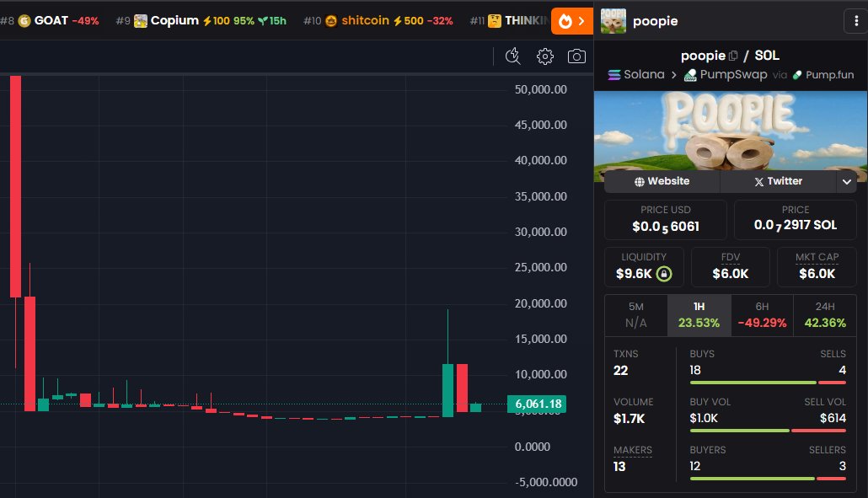This screenshot has height=498, width=868.
Task: Click the BUYS versus SELLS ratio bar
Action: pyautogui.click(x=768, y=383)
